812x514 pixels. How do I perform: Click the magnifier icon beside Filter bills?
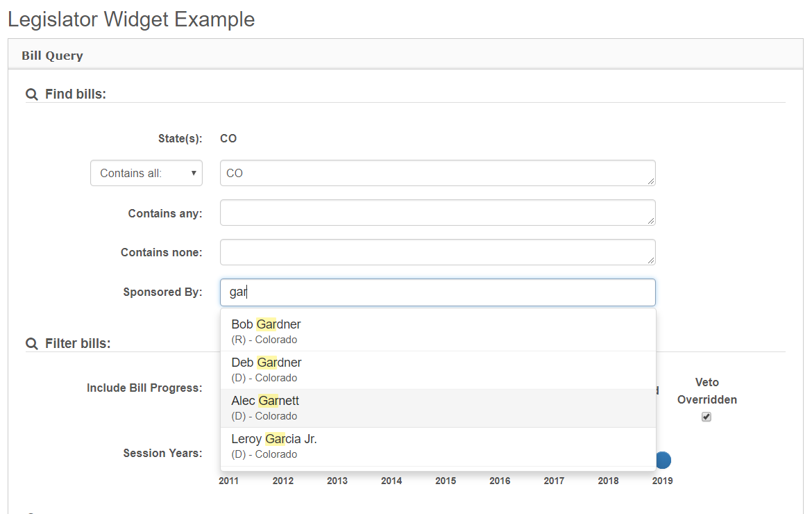pos(31,344)
